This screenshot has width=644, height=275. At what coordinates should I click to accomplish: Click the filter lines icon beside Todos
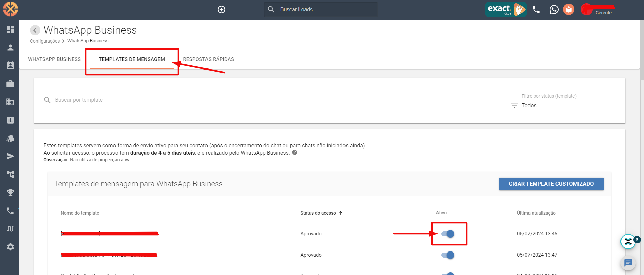tap(514, 106)
